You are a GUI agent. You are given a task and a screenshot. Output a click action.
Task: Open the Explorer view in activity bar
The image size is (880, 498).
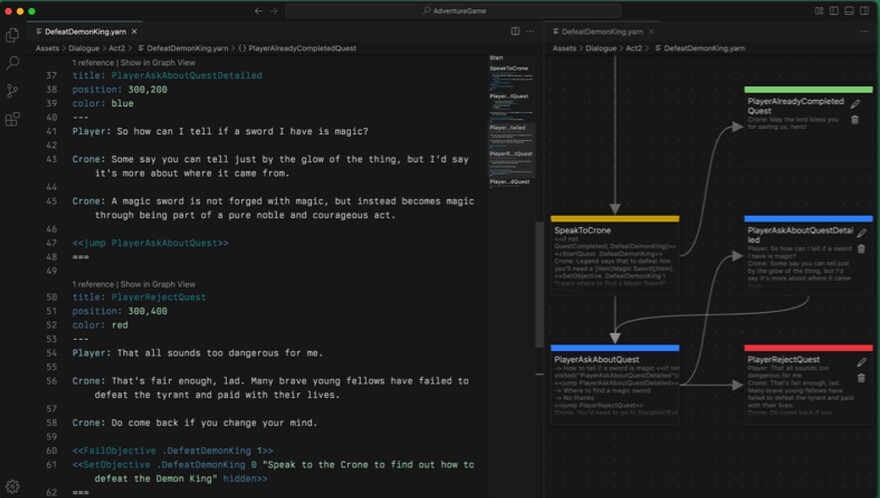point(12,35)
